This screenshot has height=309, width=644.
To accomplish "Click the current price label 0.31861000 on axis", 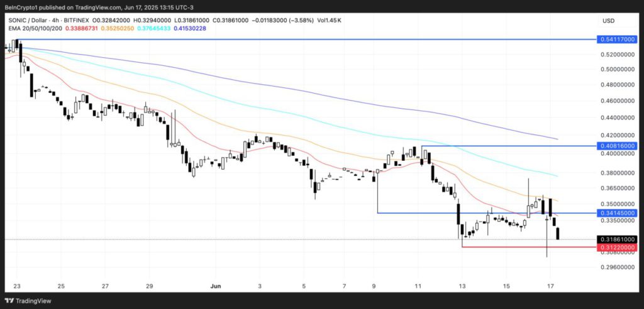I will pyautogui.click(x=618, y=239).
